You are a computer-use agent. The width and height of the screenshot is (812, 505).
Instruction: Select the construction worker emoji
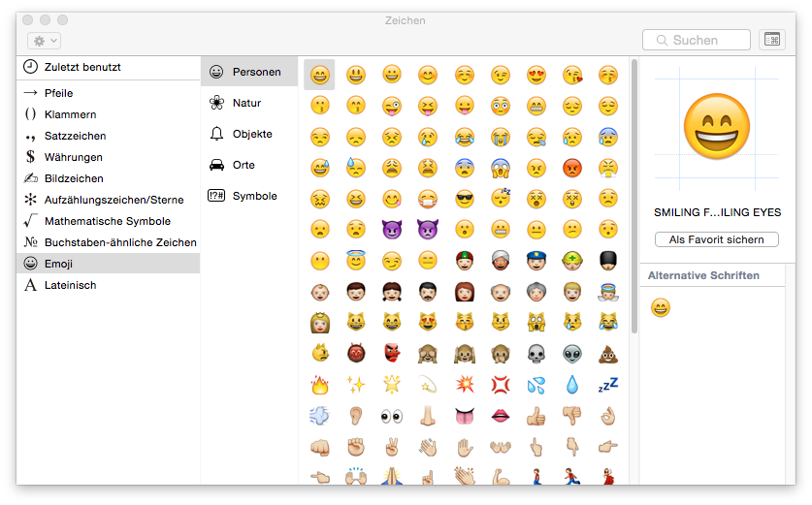[572, 261]
